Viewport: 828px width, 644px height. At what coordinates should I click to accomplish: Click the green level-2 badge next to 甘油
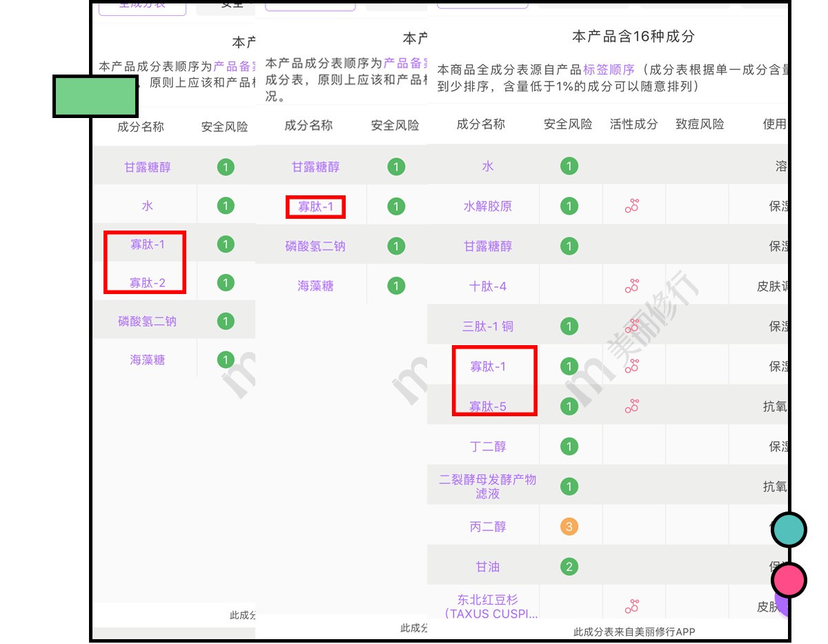pyautogui.click(x=569, y=566)
